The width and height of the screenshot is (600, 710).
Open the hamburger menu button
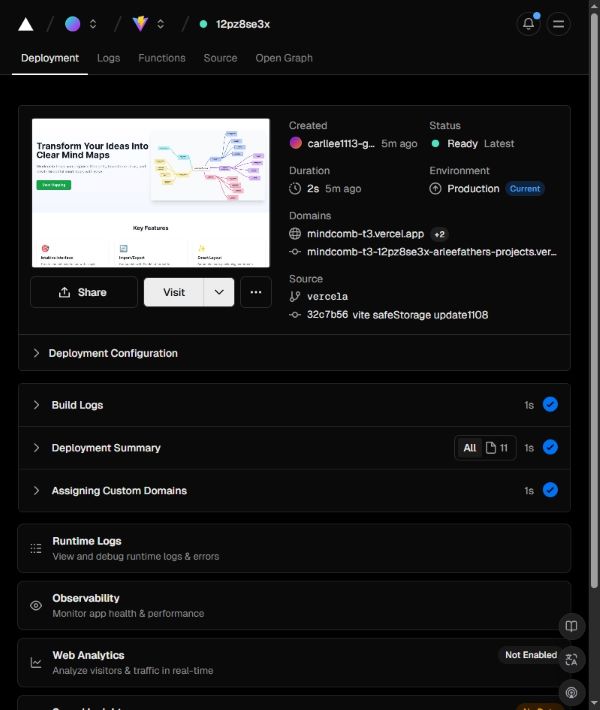tap(558, 24)
